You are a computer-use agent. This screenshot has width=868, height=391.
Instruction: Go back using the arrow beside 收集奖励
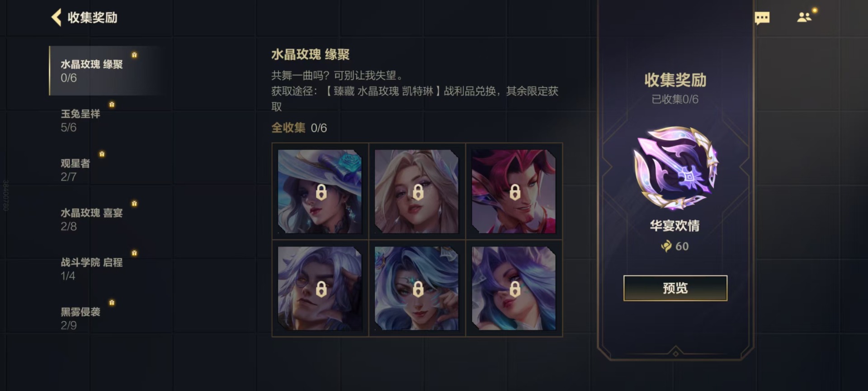57,18
